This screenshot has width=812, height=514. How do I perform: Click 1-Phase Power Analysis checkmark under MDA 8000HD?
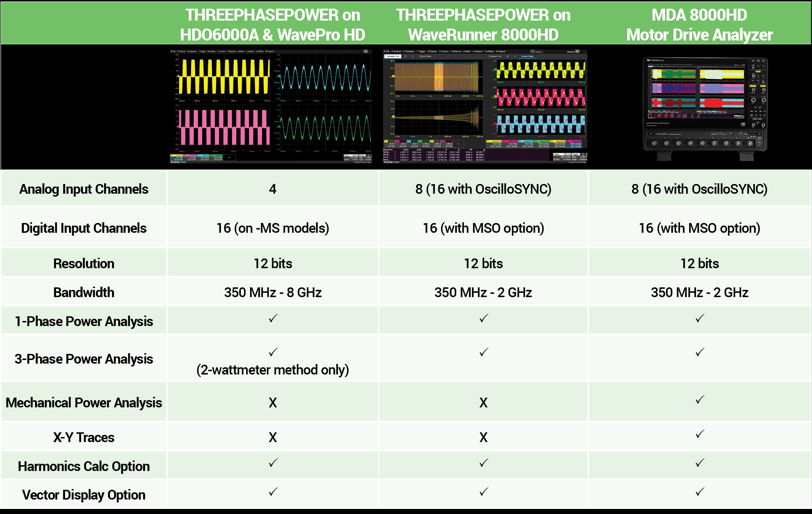tap(700, 318)
